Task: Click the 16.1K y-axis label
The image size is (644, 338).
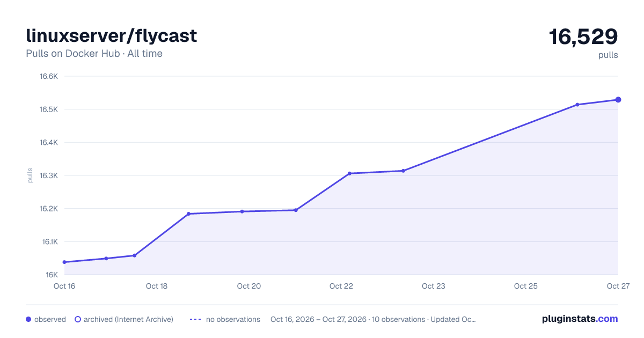Action: tap(49, 241)
